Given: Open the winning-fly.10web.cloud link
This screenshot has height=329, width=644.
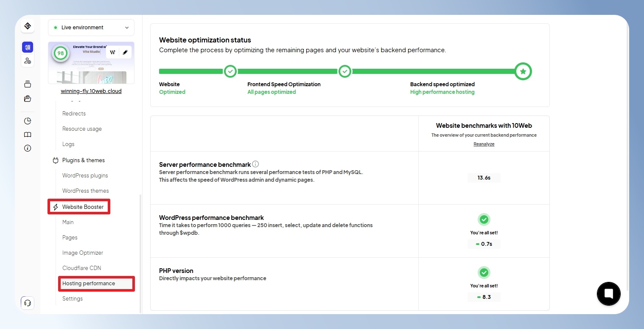Looking at the screenshot, I should [91, 91].
